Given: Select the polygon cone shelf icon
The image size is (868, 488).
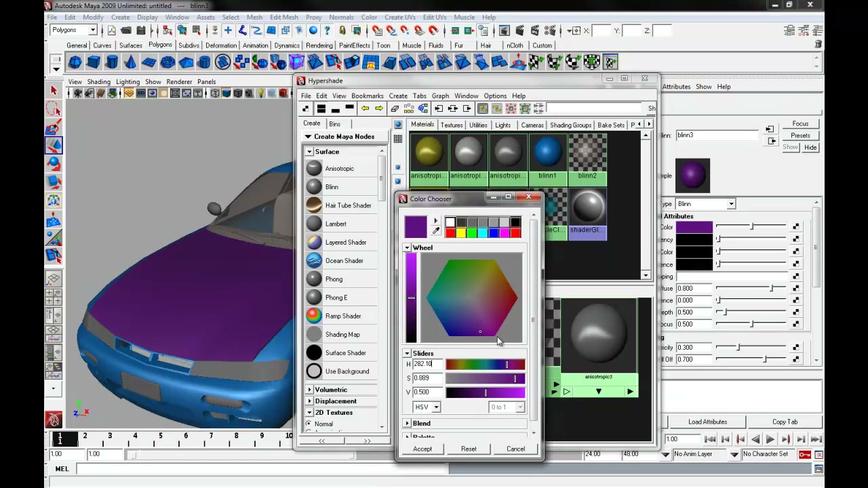Looking at the screenshot, I should tap(130, 62).
